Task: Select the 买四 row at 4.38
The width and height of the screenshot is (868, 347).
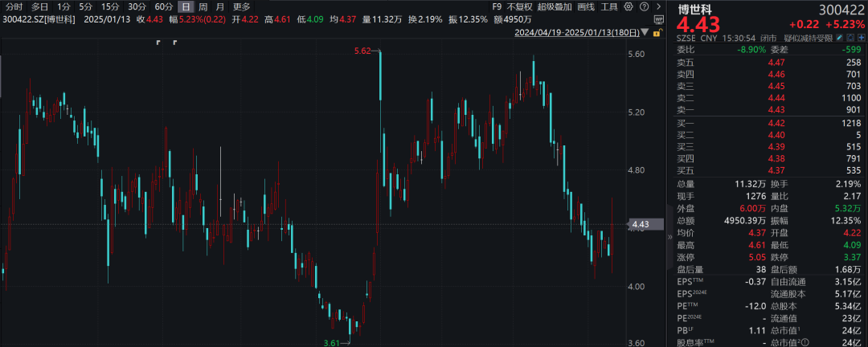Action: click(x=769, y=159)
